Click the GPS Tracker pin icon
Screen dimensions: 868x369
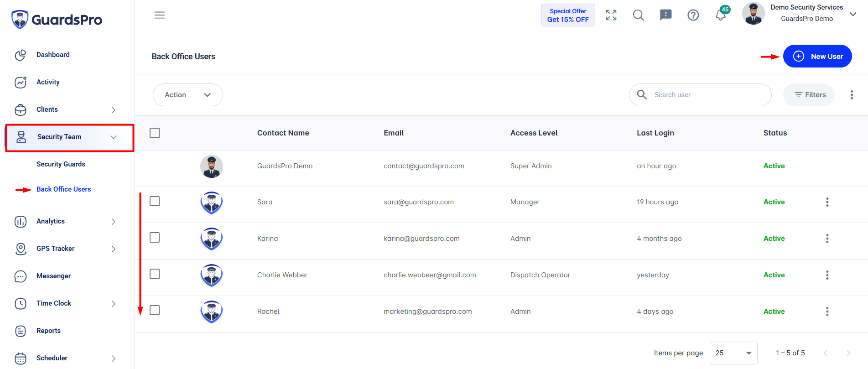click(x=21, y=249)
